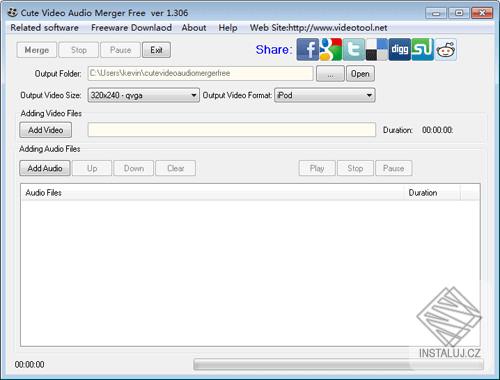Open the Freeware Downlaod menu

pos(131,28)
